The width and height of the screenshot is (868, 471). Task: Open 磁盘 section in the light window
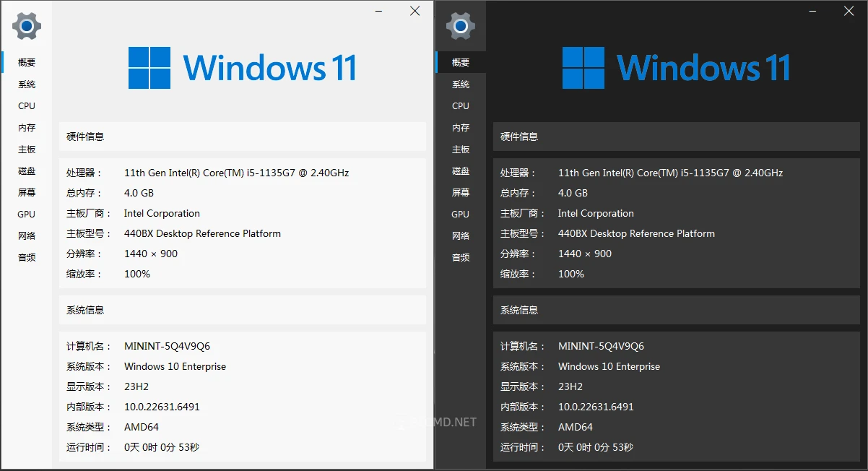(27, 171)
